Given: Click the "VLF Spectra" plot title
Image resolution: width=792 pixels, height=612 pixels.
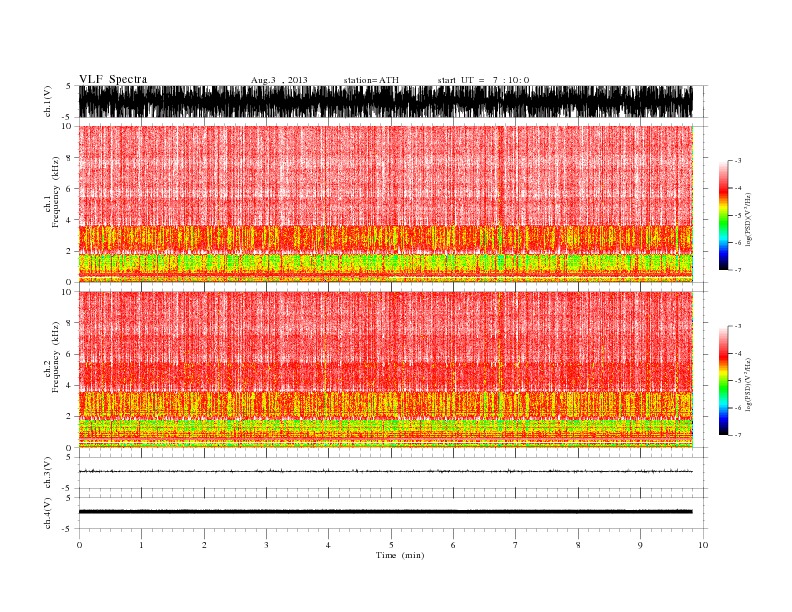Looking at the screenshot, I should [x=113, y=79].
